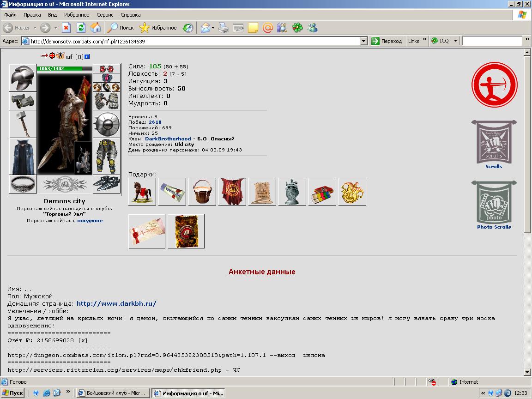532x399 pixels.
Task: Click the vertical scrollbar up arrow
Action: 527,52
